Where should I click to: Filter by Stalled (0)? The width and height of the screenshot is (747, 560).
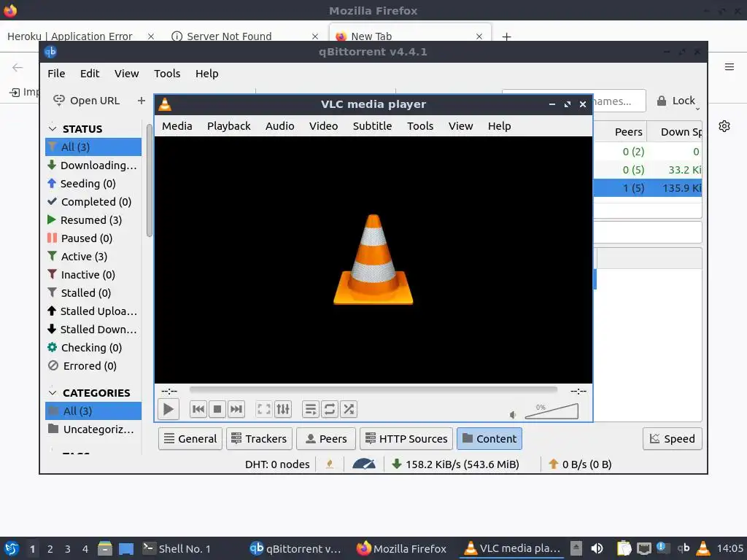[x=93, y=293]
